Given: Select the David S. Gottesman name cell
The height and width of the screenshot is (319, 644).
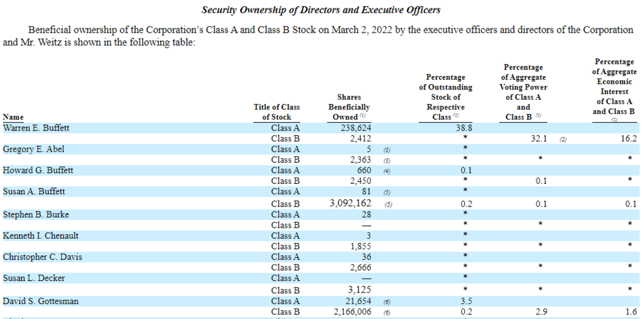Looking at the screenshot, I should 41,302.
